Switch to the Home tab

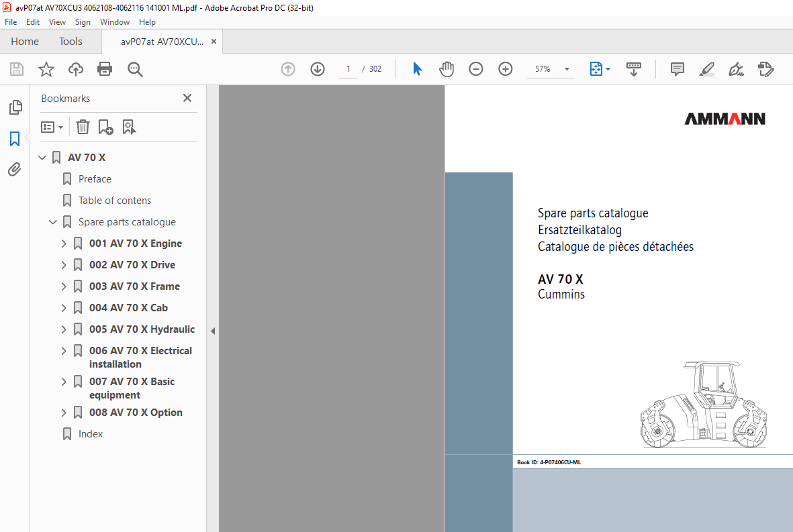coord(25,42)
